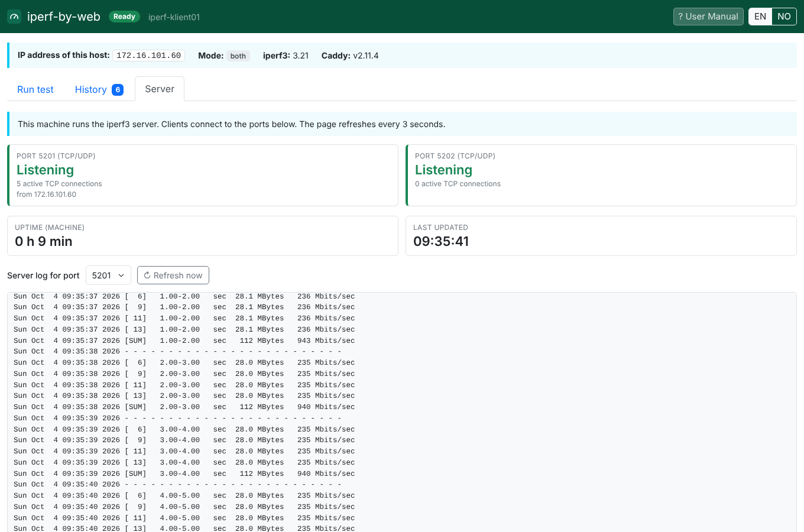The height and width of the screenshot is (532, 804).
Task: Click the SUM log row for 3.00-4.00
Action: pyautogui.click(x=184, y=473)
